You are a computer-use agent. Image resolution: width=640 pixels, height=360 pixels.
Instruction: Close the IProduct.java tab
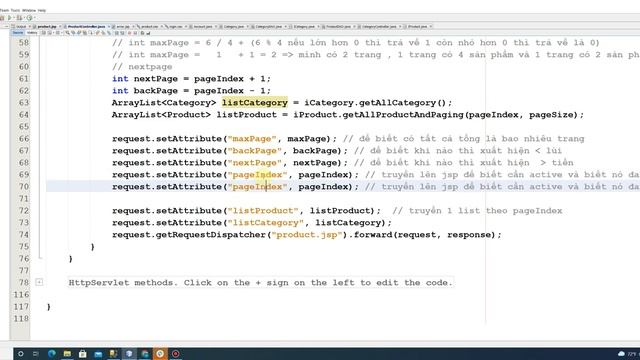point(431,27)
